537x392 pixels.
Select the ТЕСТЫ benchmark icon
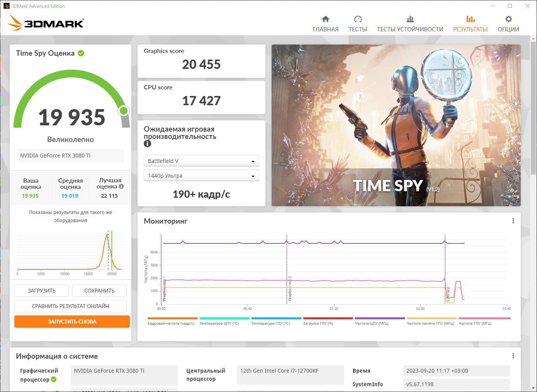(358, 18)
